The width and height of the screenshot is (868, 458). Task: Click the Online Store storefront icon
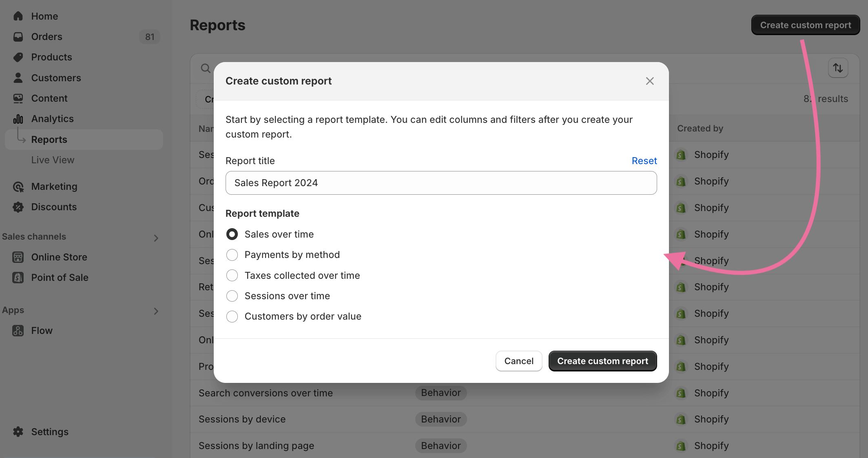pos(18,257)
